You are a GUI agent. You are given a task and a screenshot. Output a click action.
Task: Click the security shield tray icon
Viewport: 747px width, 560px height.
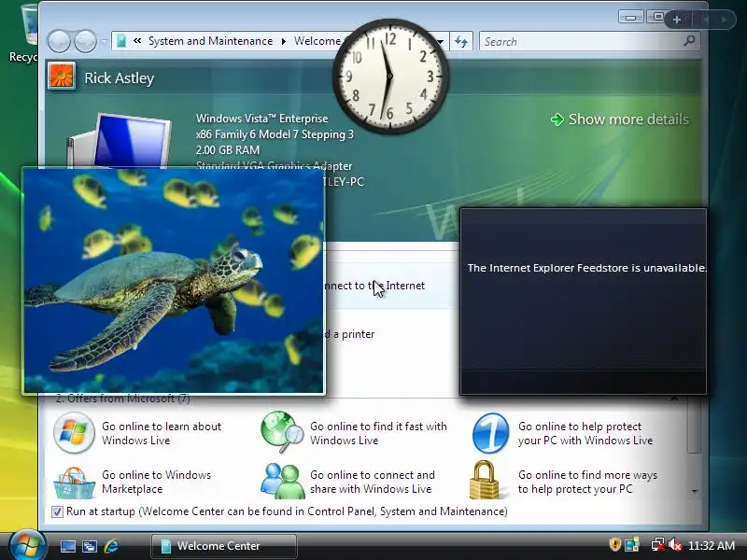tap(615, 545)
